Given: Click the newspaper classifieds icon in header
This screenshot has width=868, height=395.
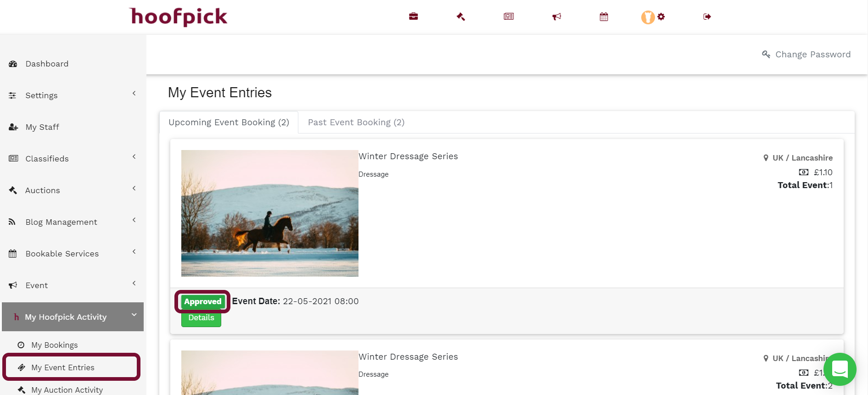Looking at the screenshot, I should click(x=509, y=17).
